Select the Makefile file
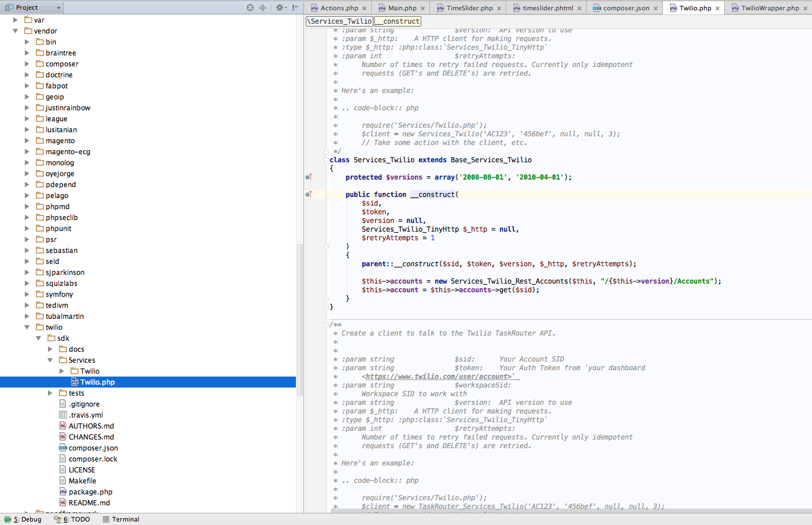 coord(82,481)
